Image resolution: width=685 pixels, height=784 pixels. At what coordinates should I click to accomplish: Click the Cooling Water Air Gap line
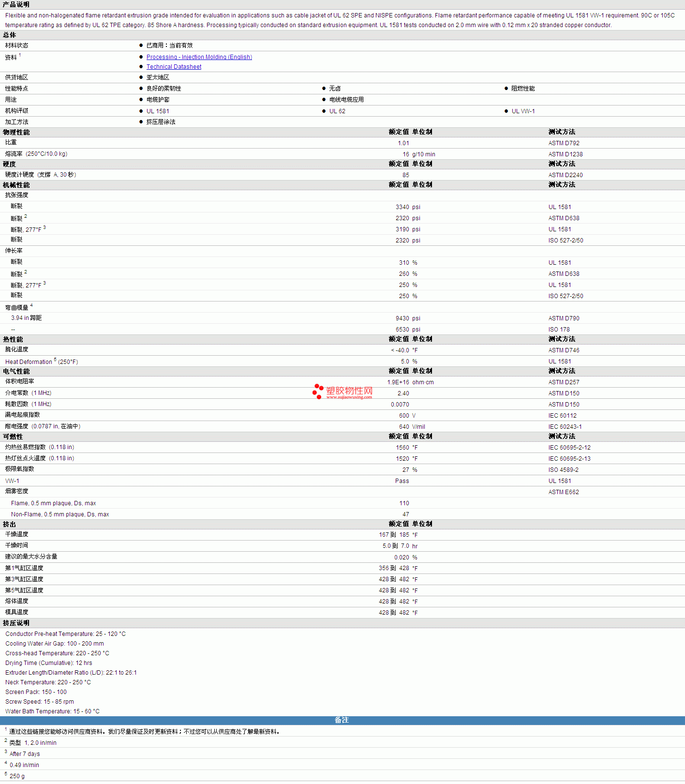[55, 644]
